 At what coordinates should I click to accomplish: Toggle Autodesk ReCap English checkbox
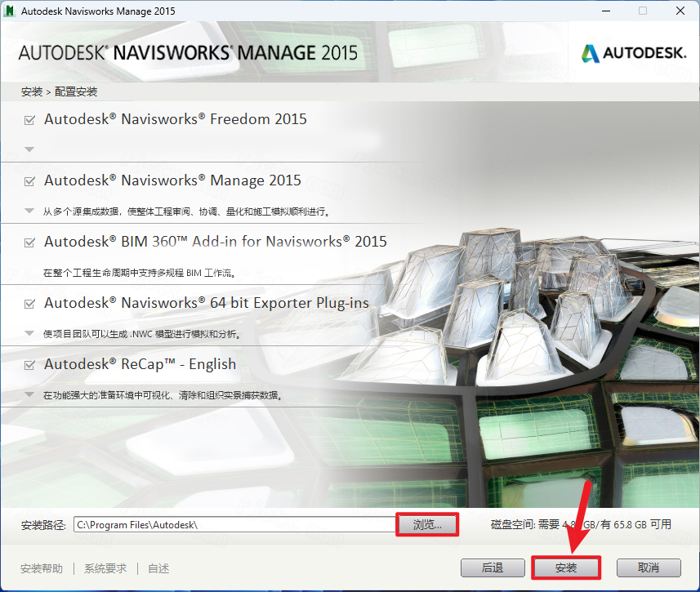pos(29,365)
